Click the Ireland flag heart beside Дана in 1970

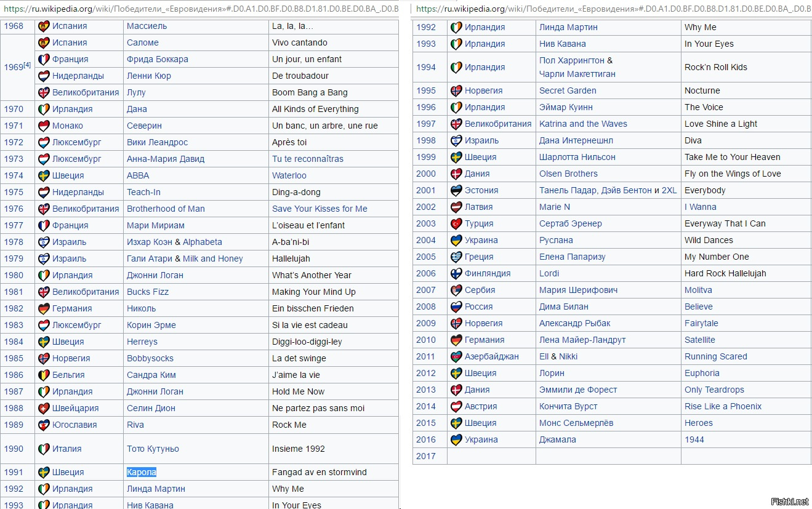click(44, 110)
